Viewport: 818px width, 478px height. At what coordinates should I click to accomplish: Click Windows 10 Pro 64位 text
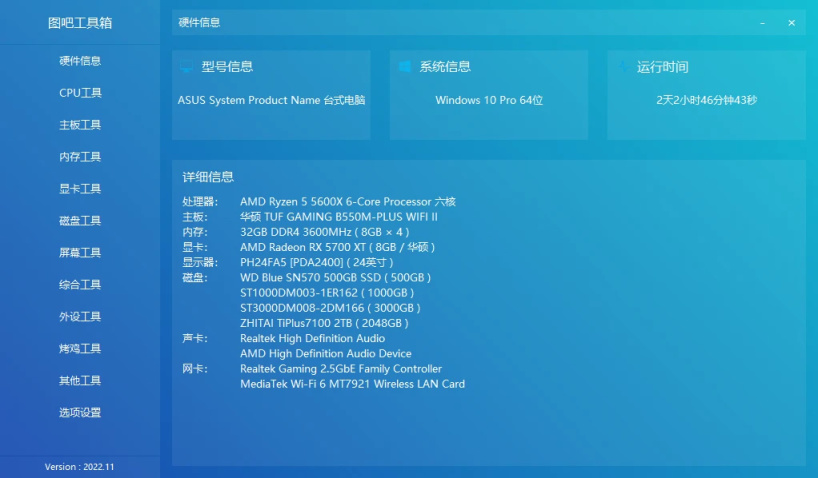pos(489,100)
